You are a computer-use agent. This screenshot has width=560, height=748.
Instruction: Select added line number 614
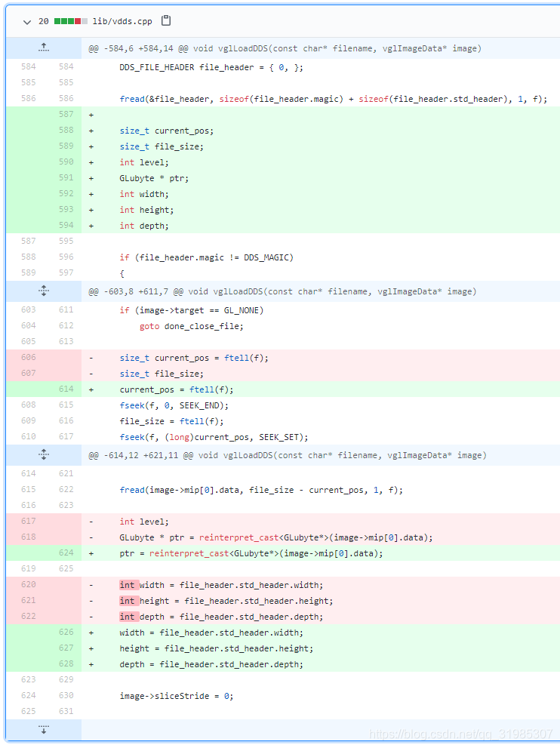click(x=66, y=389)
